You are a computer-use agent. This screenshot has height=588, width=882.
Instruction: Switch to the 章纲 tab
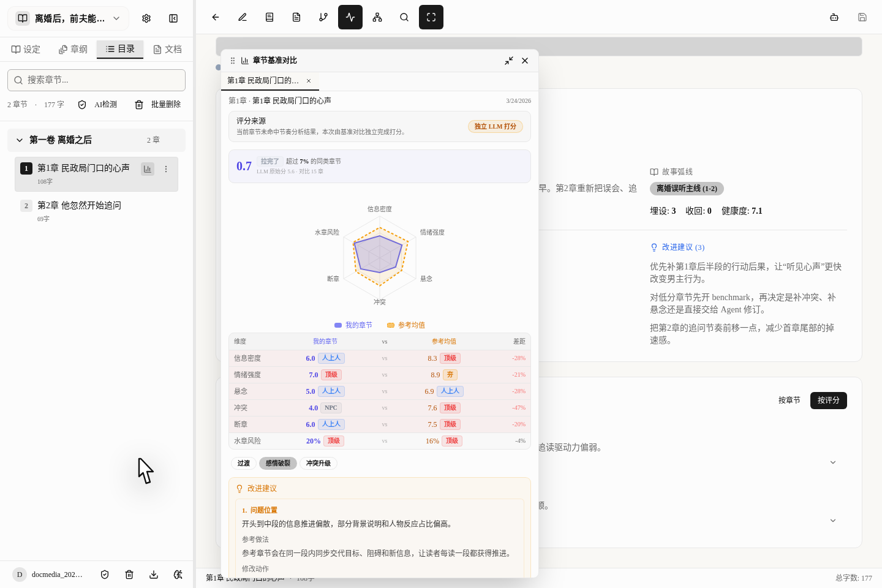pos(73,49)
